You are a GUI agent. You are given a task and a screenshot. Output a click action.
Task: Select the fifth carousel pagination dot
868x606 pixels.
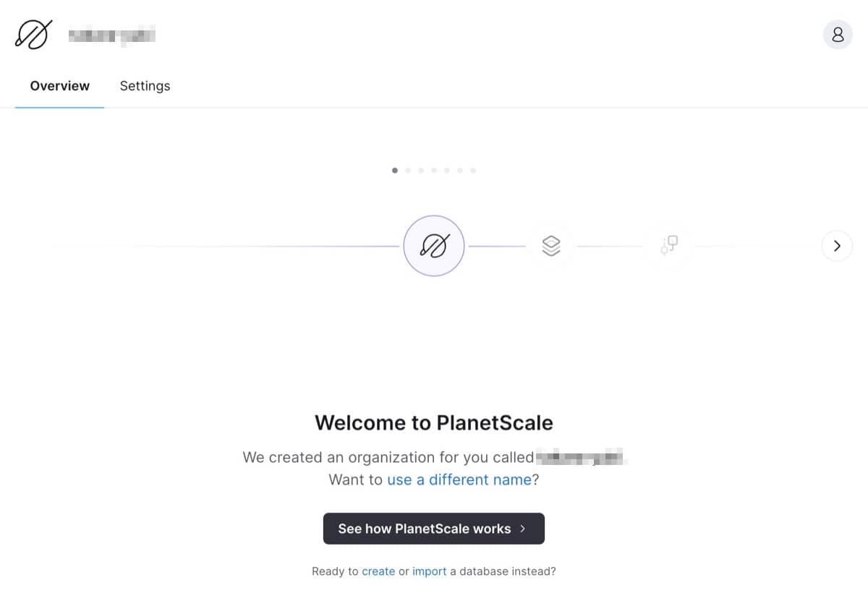(447, 171)
